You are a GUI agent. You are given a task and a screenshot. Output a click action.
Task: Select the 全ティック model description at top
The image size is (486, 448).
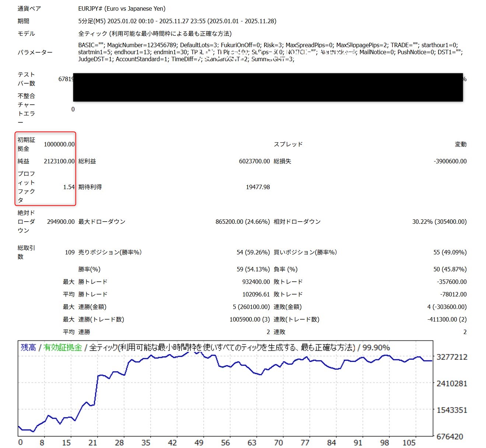(x=155, y=34)
